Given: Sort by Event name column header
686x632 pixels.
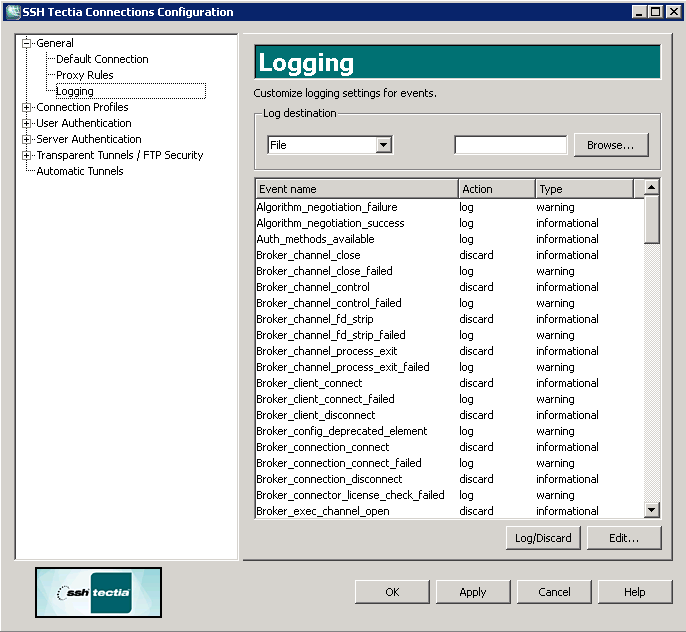Looking at the screenshot, I should pyautogui.click(x=357, y=189).
